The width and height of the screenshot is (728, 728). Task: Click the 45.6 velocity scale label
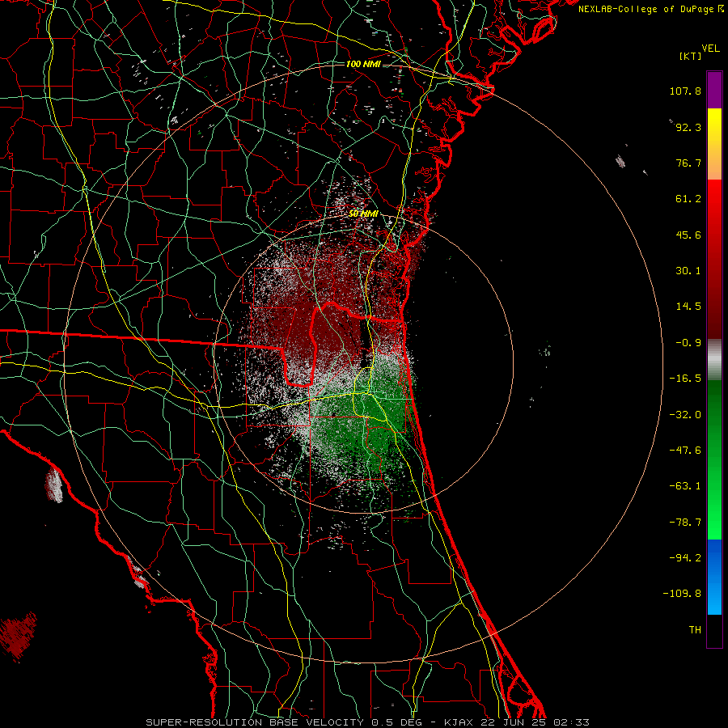(688, 235)
